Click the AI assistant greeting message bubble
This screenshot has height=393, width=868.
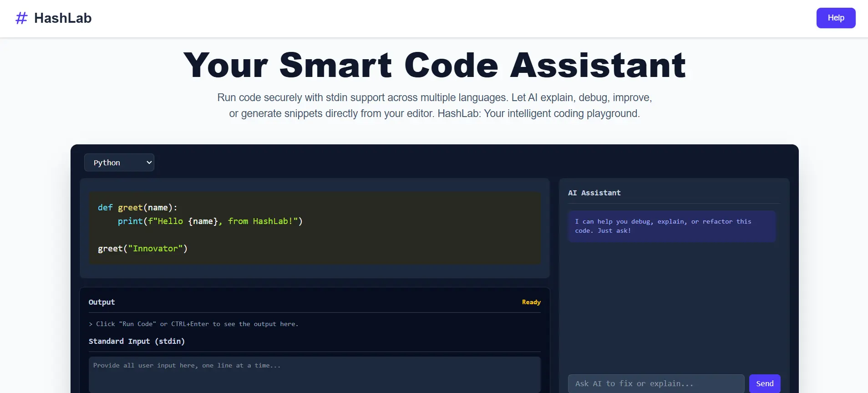tap(671, 226)
